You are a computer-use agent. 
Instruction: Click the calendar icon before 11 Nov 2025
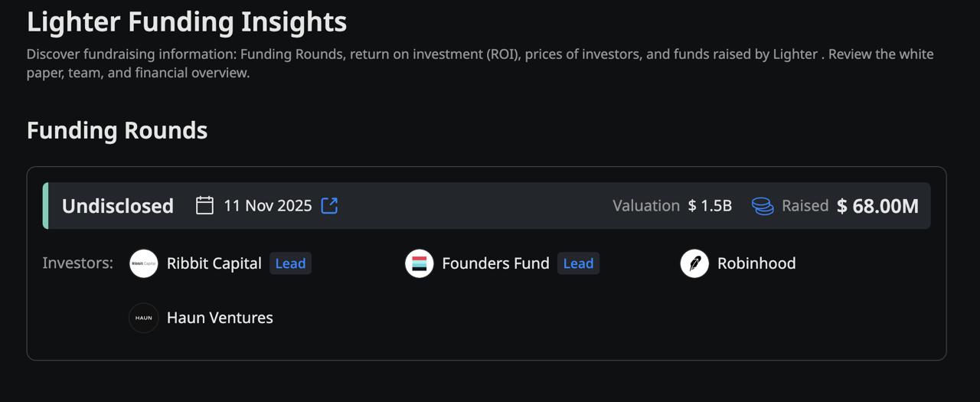(204, 205)
